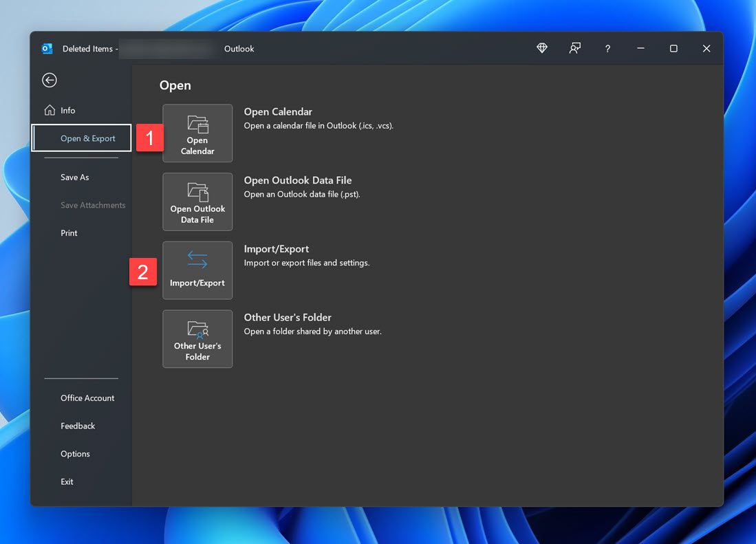Viewport: 756px width, 544px height.
Task: Minimize the Outlook window
Action: coord(640,49)
